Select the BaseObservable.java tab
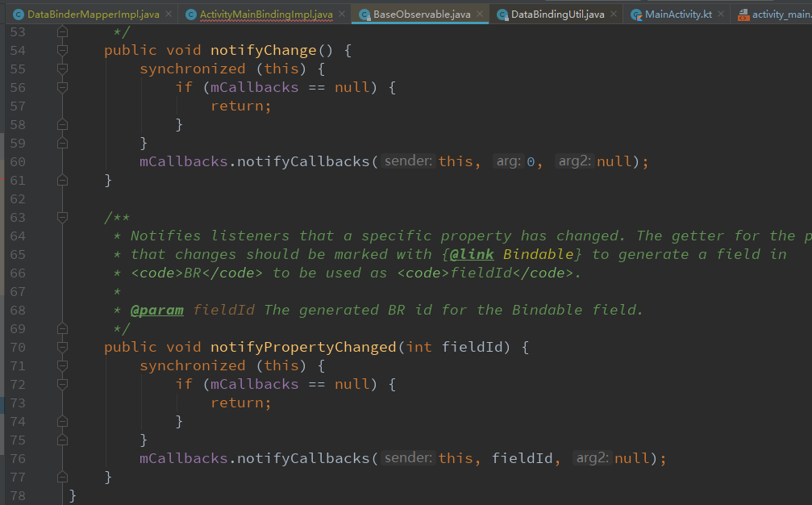Viewport: 812px width, 505px height. click(422, 15)
